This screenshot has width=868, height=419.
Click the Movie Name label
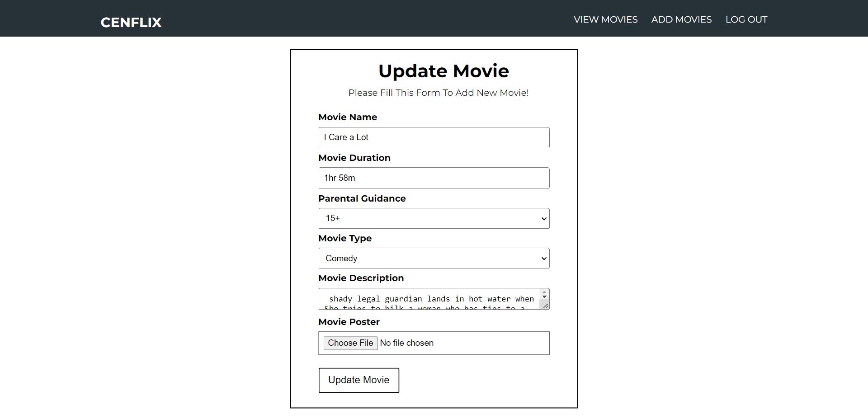348,117
